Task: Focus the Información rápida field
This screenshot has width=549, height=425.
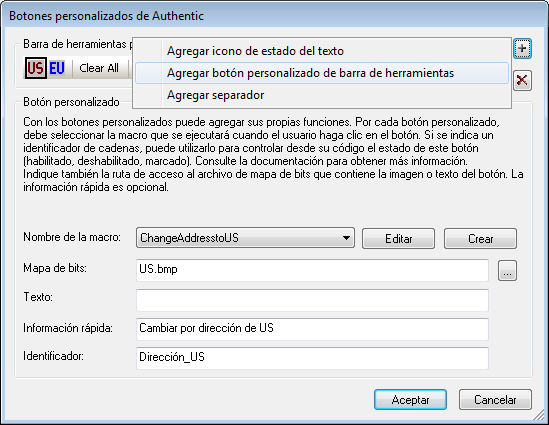Action: point(312,329)
